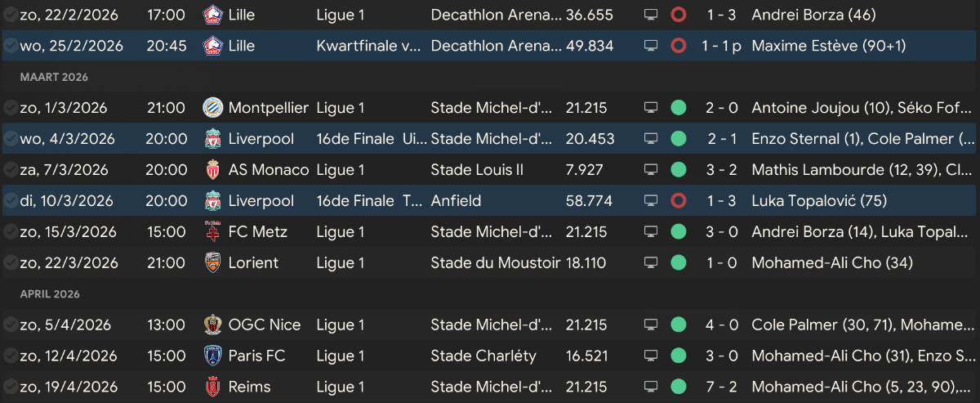Select the FC Metz club crest
The height and width of the screenshot is (403, 980).
[x=212, y=232]
